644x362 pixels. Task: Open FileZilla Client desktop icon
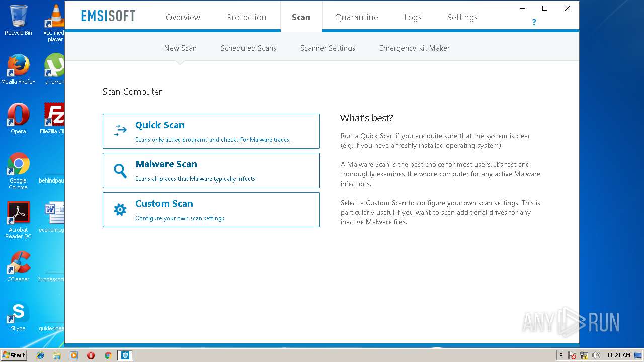click(53, 119)
